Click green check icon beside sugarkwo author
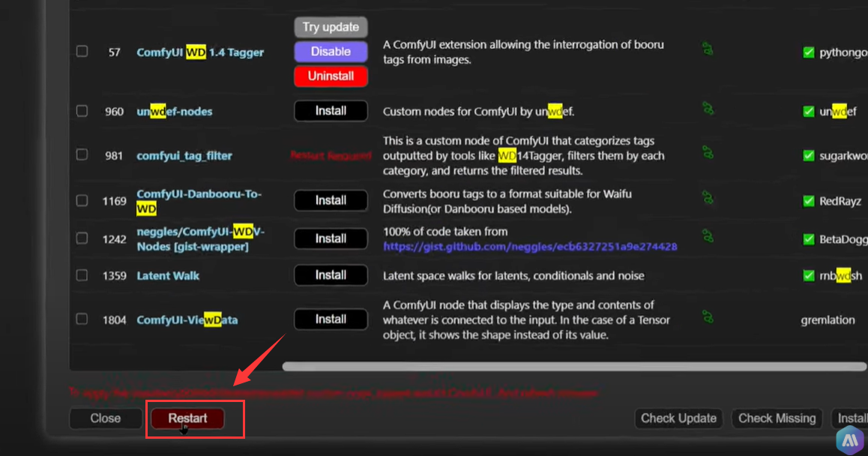The height and width of the screenshot is (456, 868). coord(808,156)
